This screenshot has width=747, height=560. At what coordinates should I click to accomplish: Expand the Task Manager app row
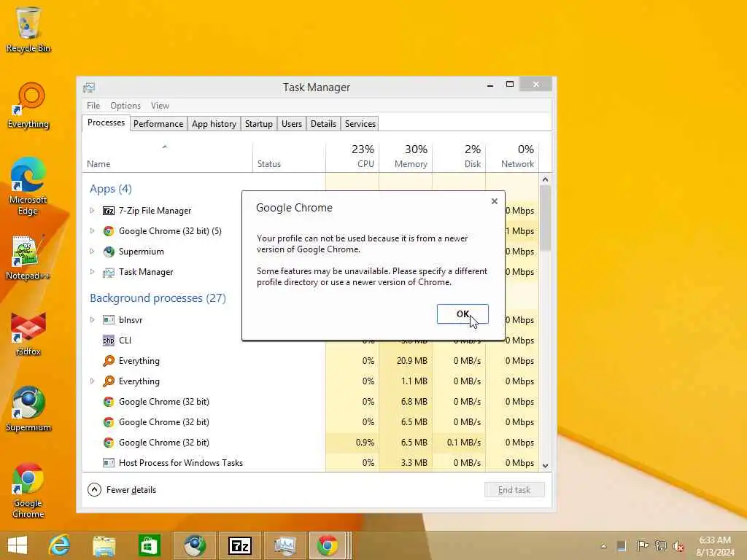click(93, 271)
